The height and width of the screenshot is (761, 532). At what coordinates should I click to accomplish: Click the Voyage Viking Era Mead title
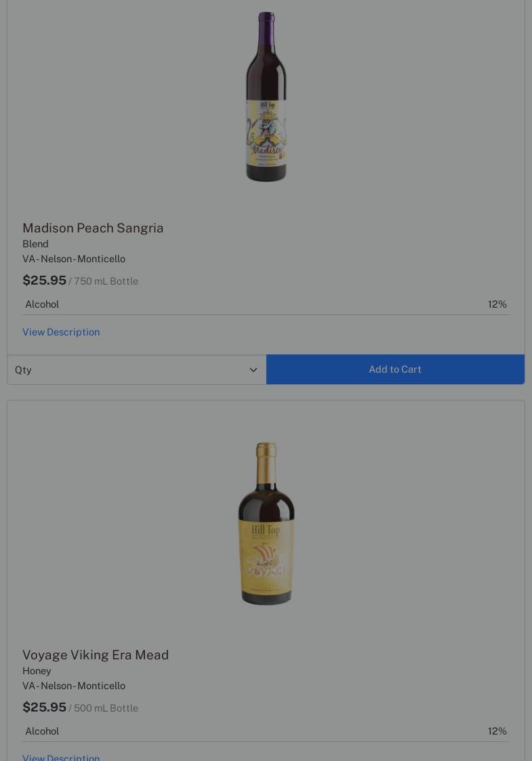[96, 655]
